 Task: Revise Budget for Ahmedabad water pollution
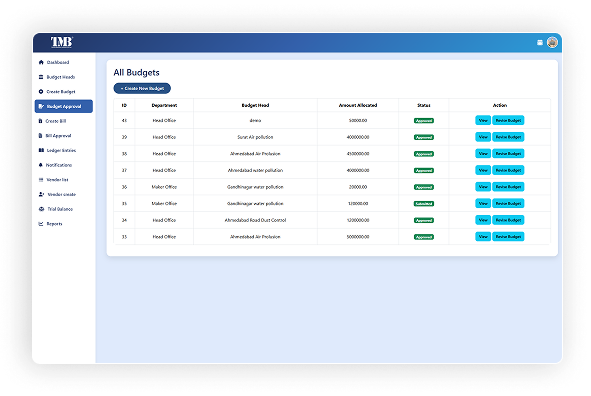[508, 170]
